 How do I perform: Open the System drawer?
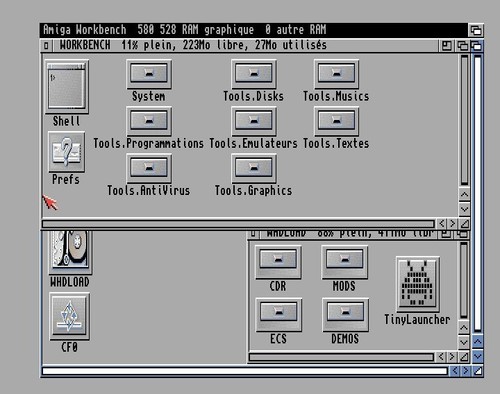click(x=149, y=74)
